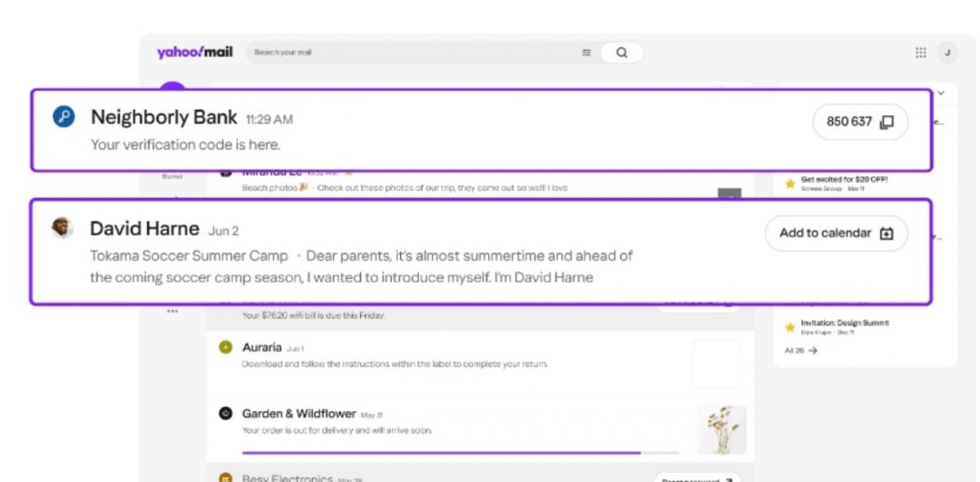Open Get excited for $20 OFF item
The height and width of the screenshot is (482, 980).
(x=843, y=180)
